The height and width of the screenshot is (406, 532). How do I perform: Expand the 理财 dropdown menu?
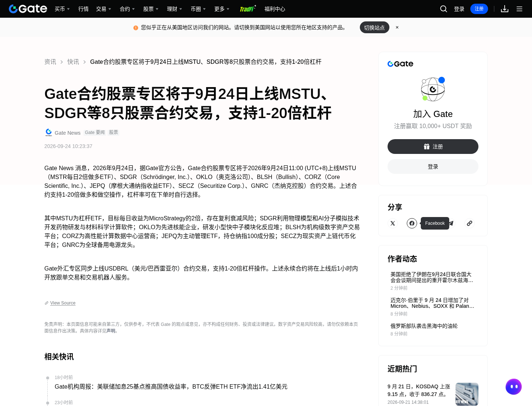[x=174, y=9]
